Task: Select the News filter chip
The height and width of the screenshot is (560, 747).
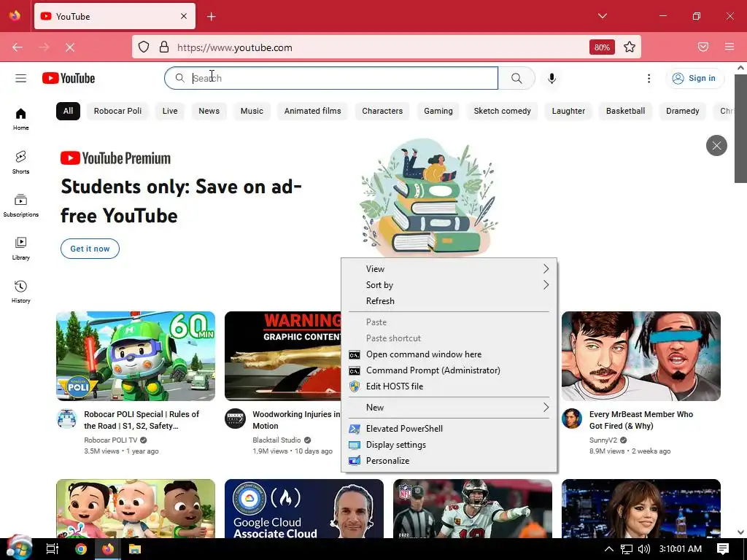Action: click(209, 111)
